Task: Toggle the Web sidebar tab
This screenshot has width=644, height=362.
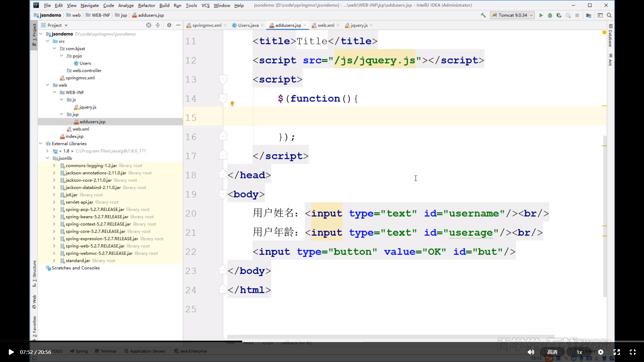Action: pos(34,302)
